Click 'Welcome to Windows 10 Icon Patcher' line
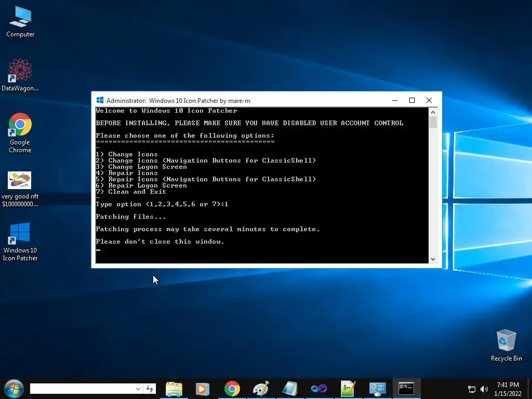 (x=166, y=111)
